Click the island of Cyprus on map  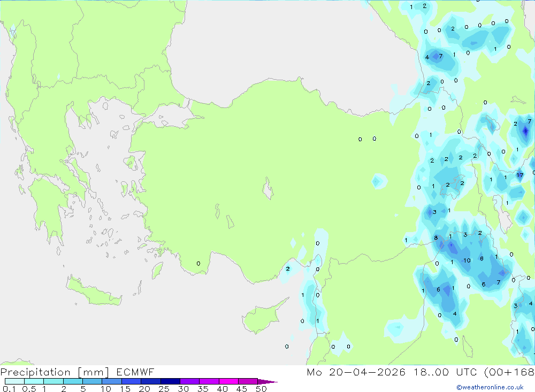tap(263, 317)
